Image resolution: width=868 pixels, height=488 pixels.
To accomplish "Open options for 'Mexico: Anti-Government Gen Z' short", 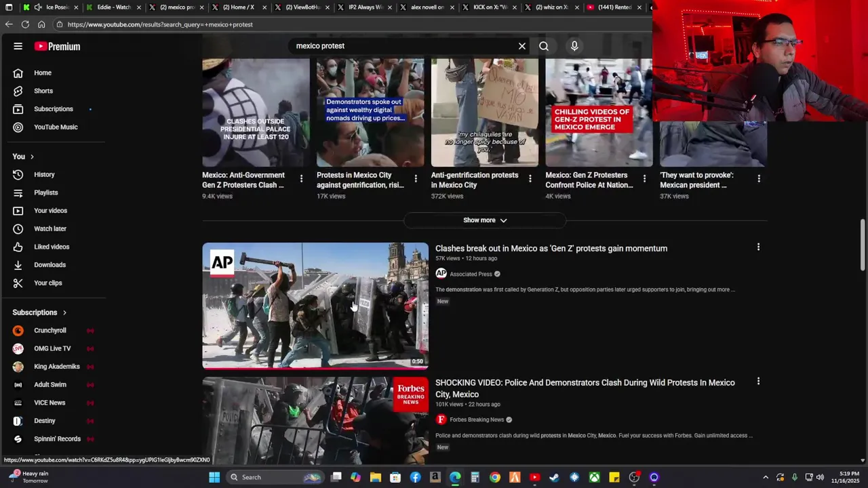I will coord(301,178).
